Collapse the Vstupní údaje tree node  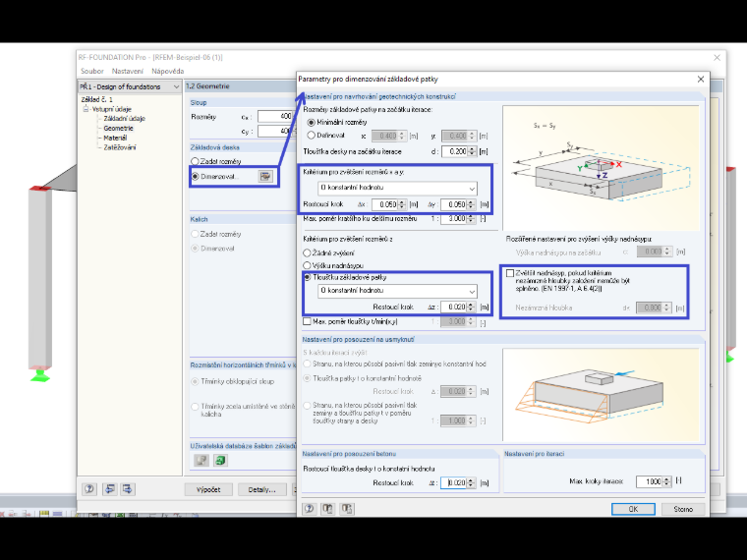tap(86, 109)
